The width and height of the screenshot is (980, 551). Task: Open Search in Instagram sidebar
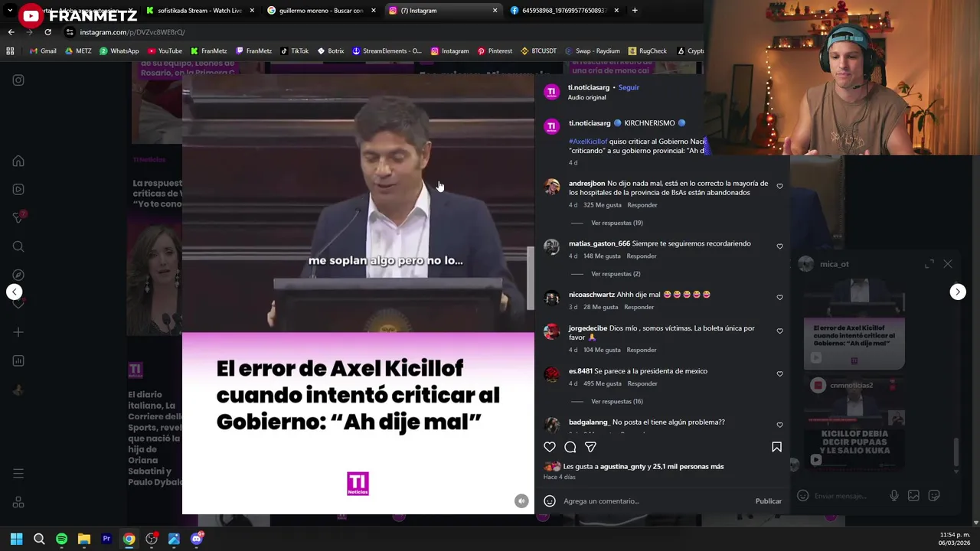18,246
